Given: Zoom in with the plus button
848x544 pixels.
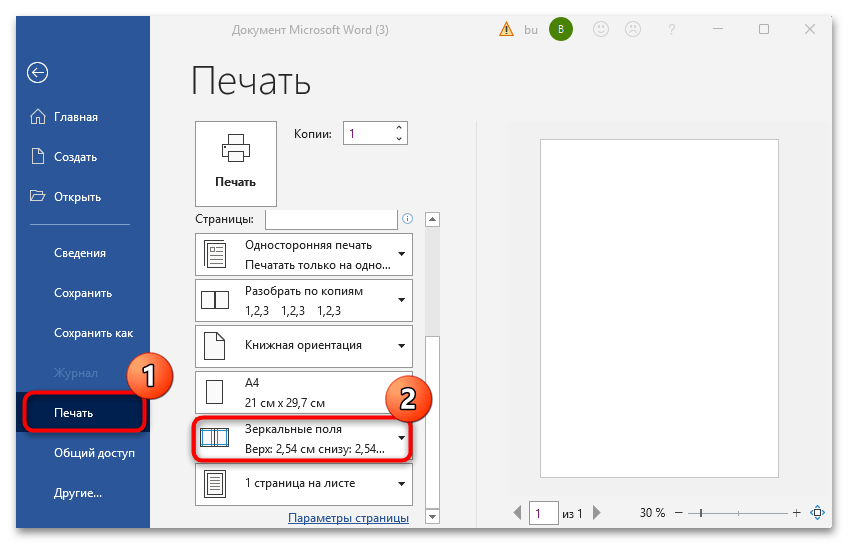Looking at the screenshot, I should pyautogui.click(x=796, y=513).
